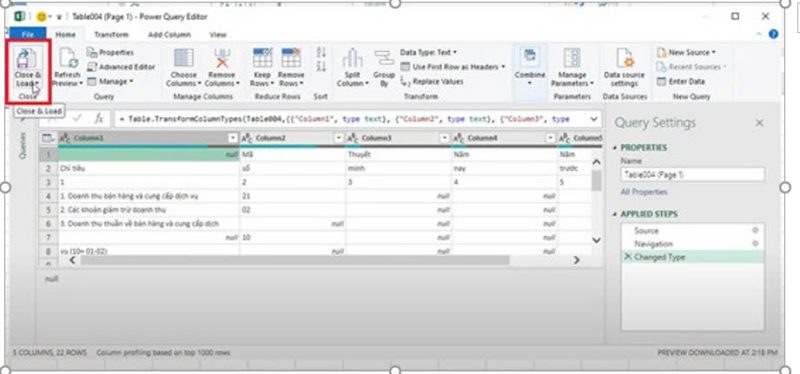The height and width of the screenshot is (374, 800).
Task: Click the Split Column icon
Action: coord(352,58)
